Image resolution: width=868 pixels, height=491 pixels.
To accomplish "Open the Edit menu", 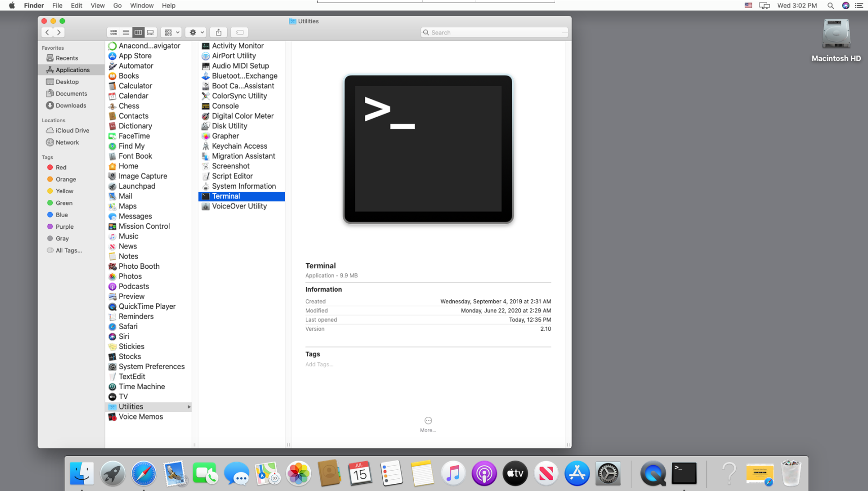I will tap(77, 6).
